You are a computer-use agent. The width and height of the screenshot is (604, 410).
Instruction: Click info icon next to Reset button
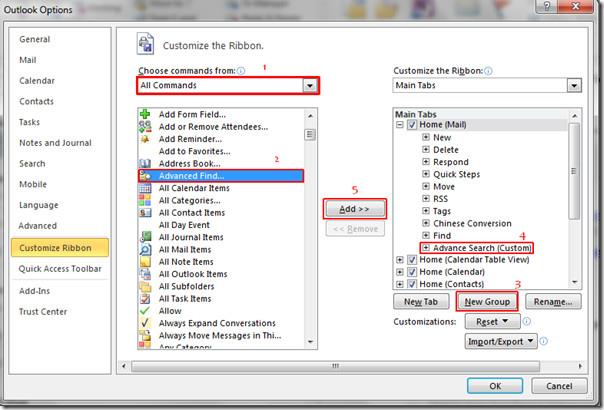[527, 321]
